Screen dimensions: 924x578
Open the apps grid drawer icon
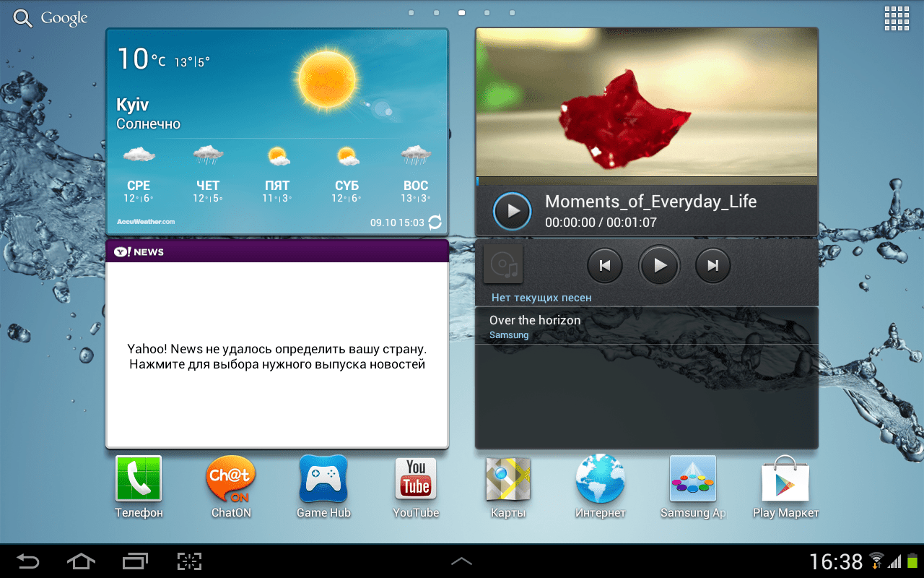point(897,19)
